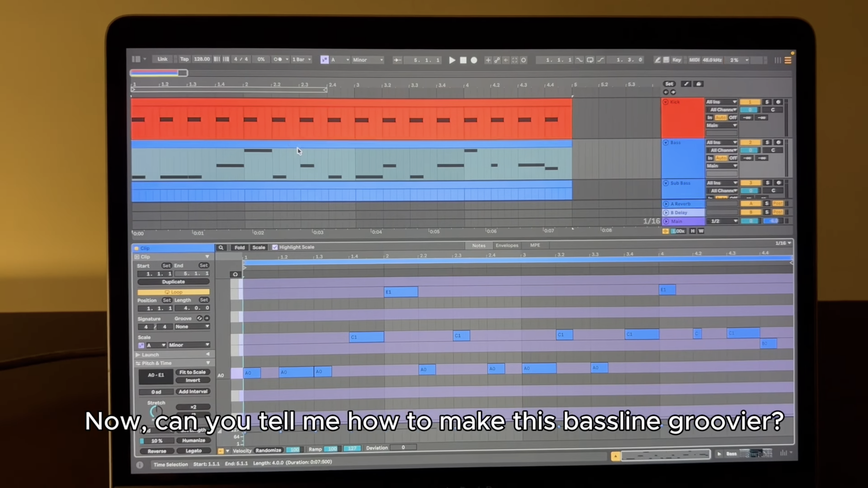Activate Draw Mode pencil icon

pos(658,60)
